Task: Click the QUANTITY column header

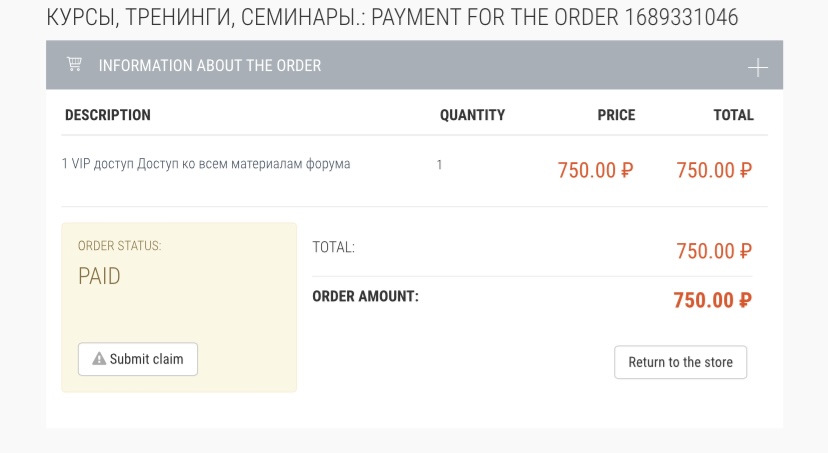Action: (472, 115)
